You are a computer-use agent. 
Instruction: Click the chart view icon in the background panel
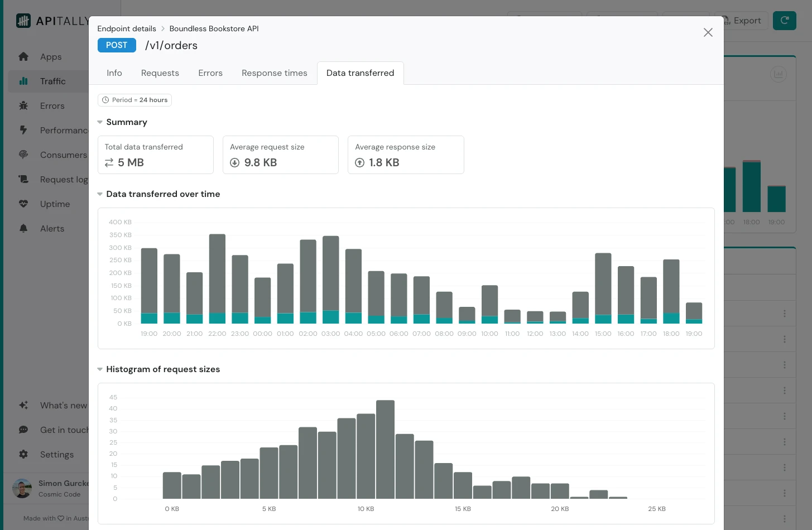778,74
